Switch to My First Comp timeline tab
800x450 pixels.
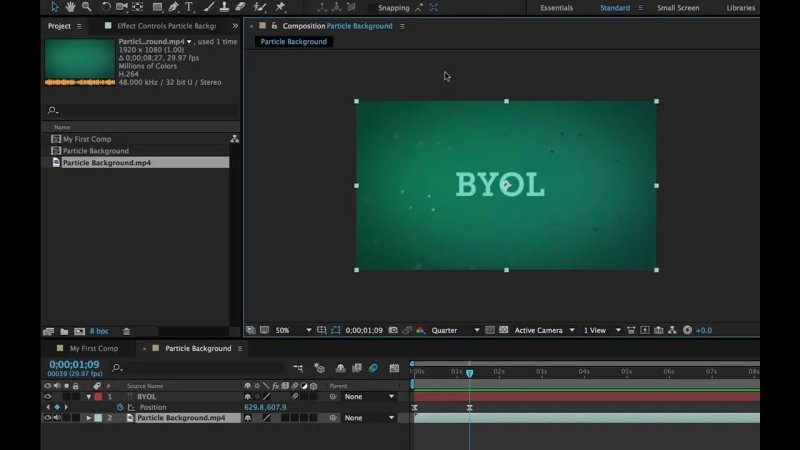tap(93, 348)
